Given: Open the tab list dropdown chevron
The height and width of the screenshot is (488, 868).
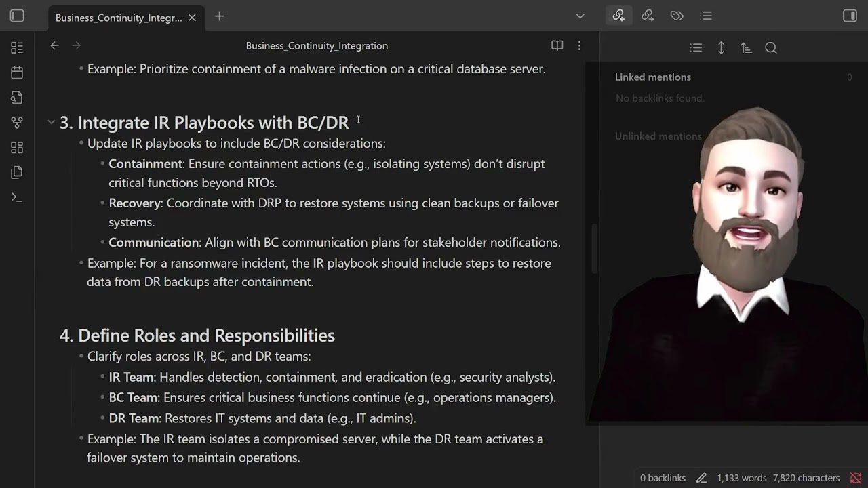Looking at the screenshot, I should coord(580,16).
